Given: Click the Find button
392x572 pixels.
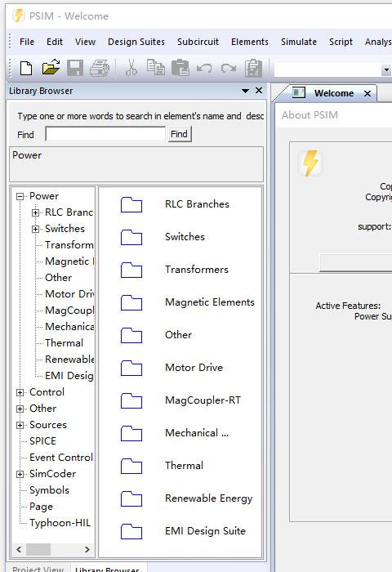Looking at the screenshot, I should pos(180,134).
